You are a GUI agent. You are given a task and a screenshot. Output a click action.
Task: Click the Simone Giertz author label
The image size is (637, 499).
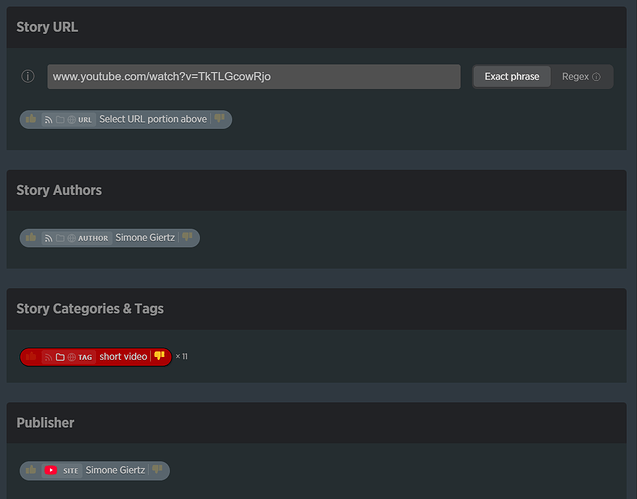click(x=145, y=238)
